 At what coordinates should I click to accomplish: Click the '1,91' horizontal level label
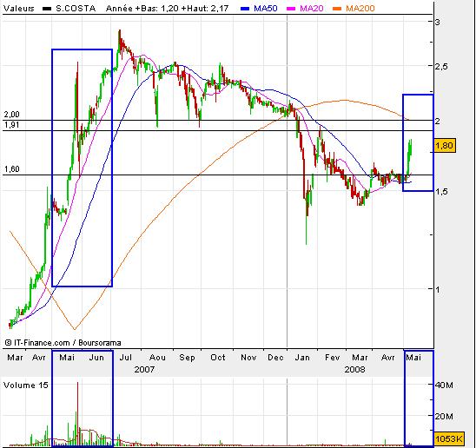pos(12,125)
